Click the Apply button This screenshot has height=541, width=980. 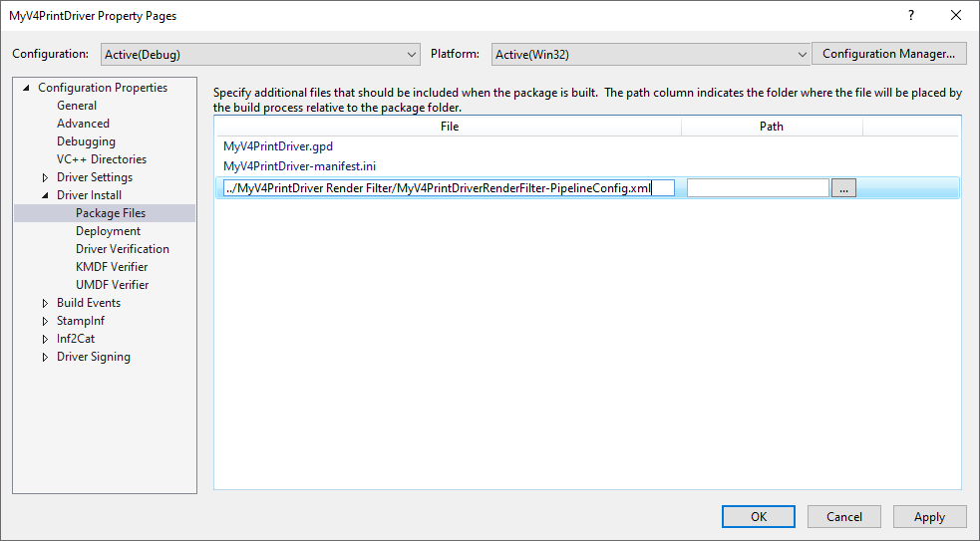click(930, 517)
